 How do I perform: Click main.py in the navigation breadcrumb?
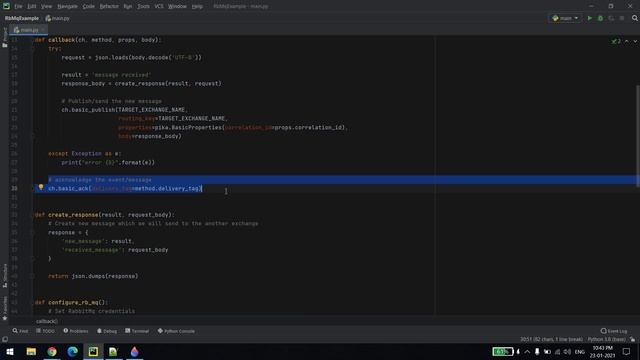pyautogui.click(x=58, y=18)
